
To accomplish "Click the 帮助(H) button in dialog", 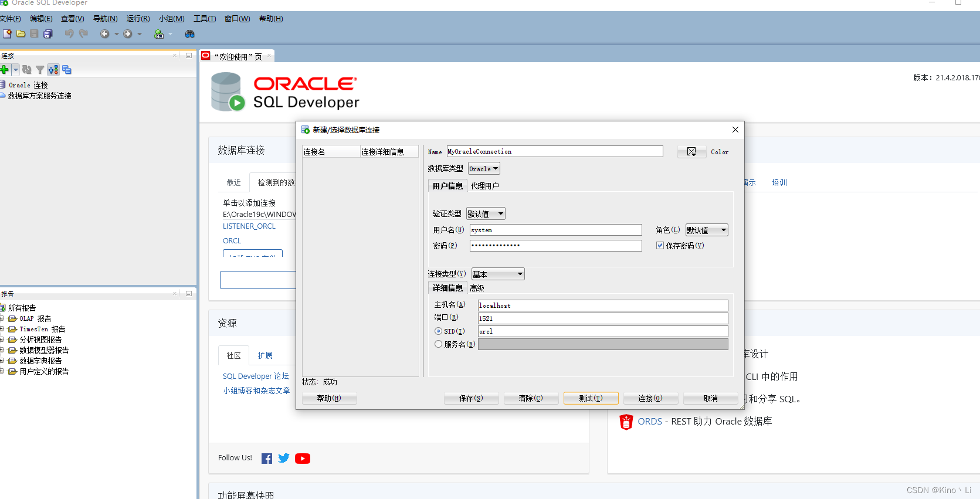I will click(x=329, y=398).
